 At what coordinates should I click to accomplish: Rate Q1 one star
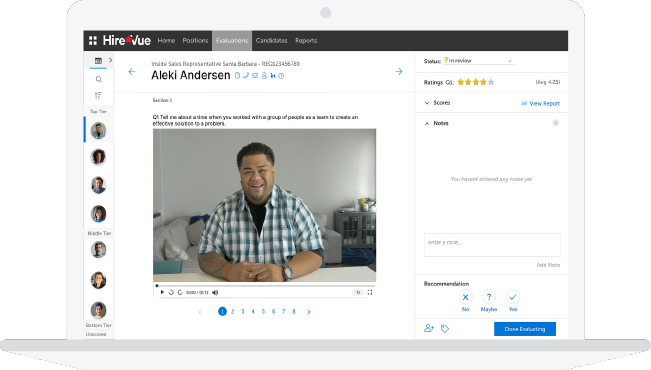tap(460, 82)
